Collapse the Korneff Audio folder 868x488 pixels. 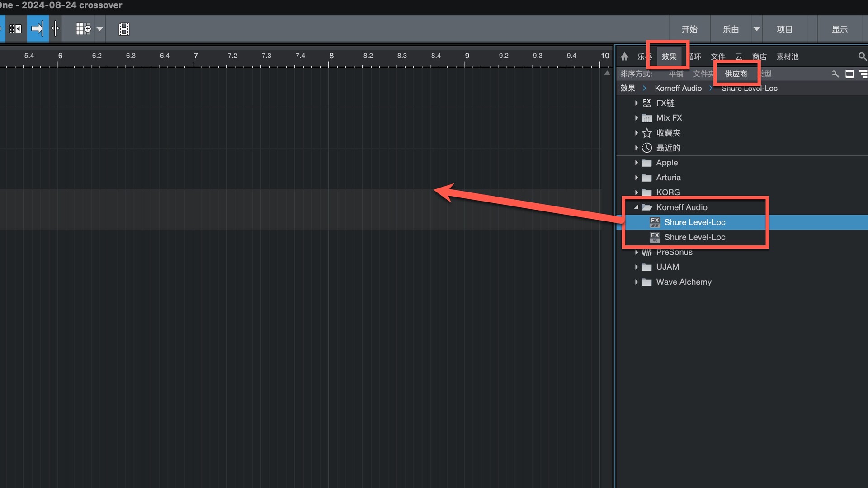click(x=637, y=207)
